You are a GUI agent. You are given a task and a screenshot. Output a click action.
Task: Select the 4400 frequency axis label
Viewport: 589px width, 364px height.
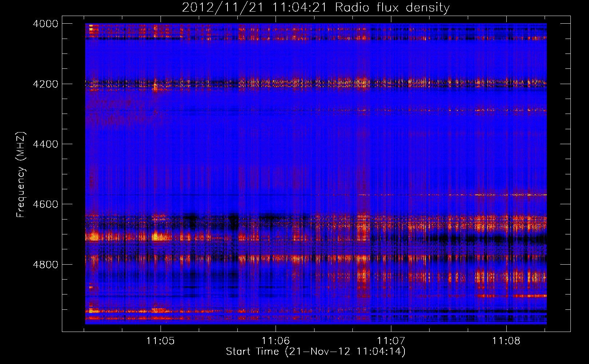46,144
